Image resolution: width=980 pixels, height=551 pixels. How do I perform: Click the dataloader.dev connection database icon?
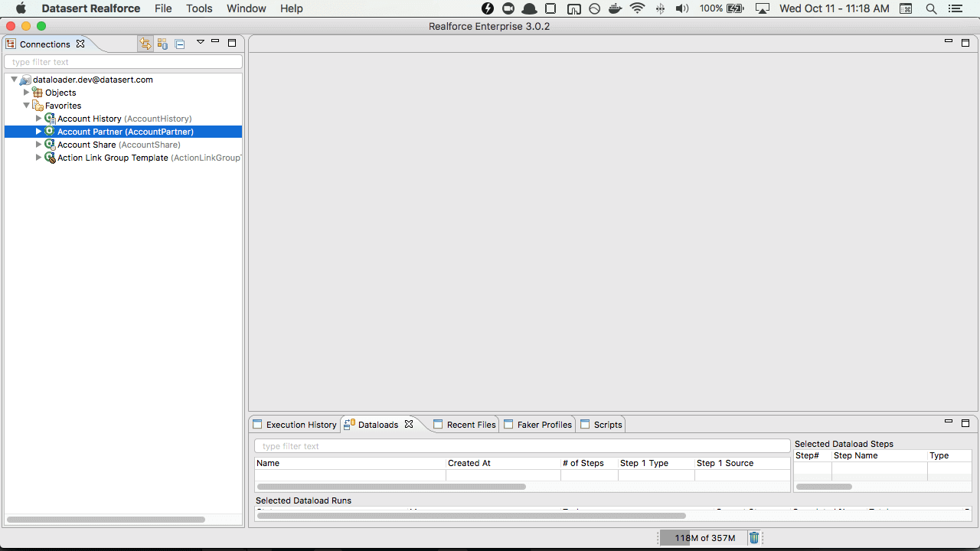25,80
